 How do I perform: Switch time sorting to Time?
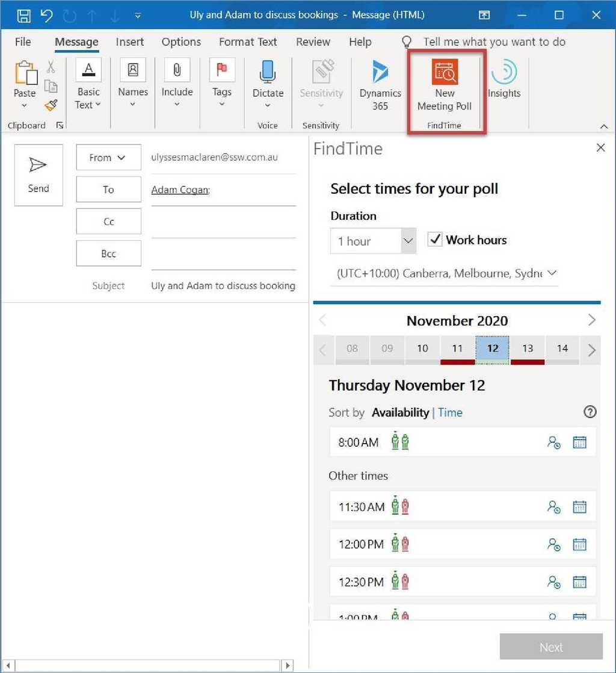[450, 412]
